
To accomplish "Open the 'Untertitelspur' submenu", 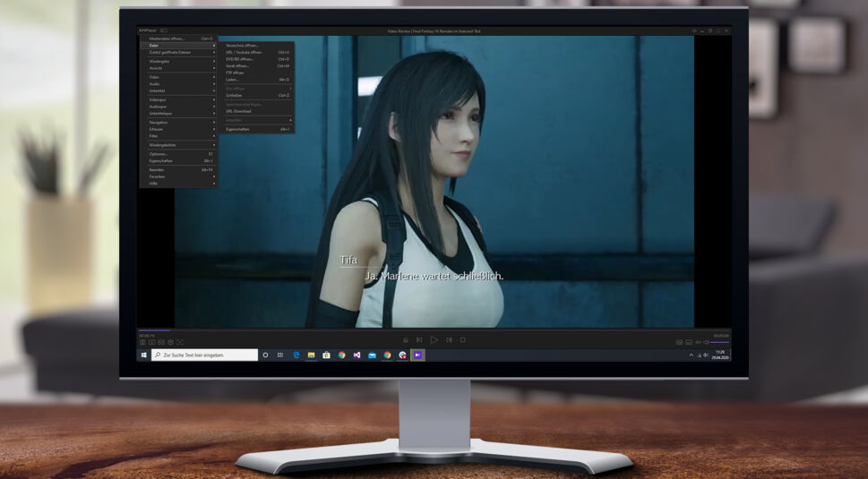I will tap(179, 114).
